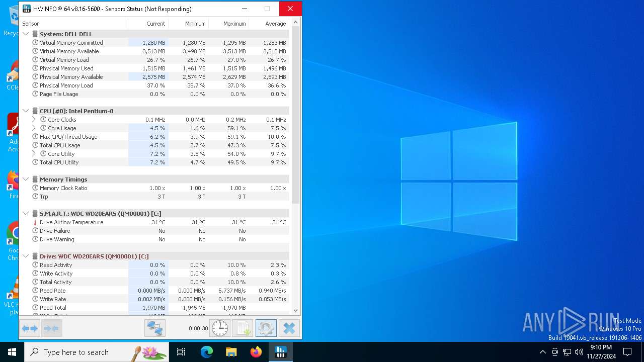Click the Meet Now camera tray icon
This screenshot has width=644, height=362.
point(555,352)
